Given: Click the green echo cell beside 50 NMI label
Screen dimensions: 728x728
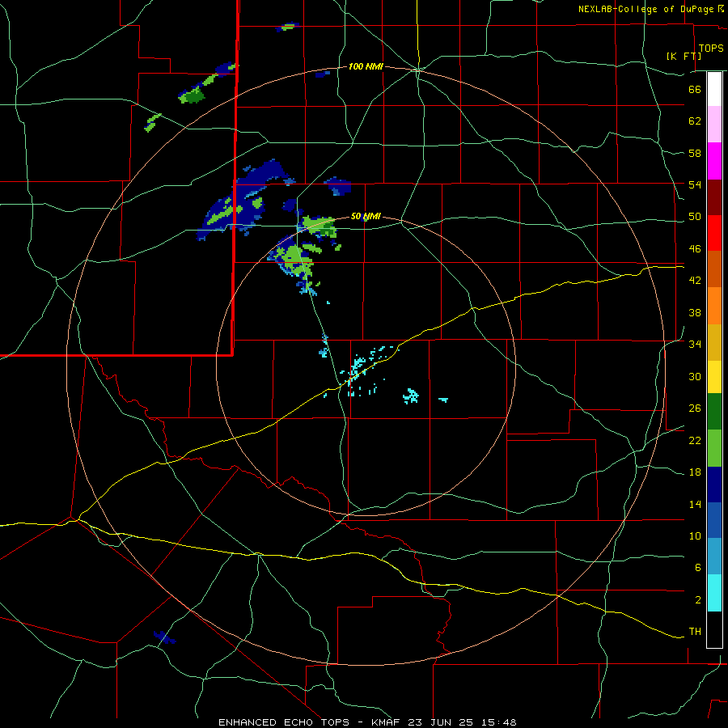Looking at the screenshot, I should coord(320,226).
